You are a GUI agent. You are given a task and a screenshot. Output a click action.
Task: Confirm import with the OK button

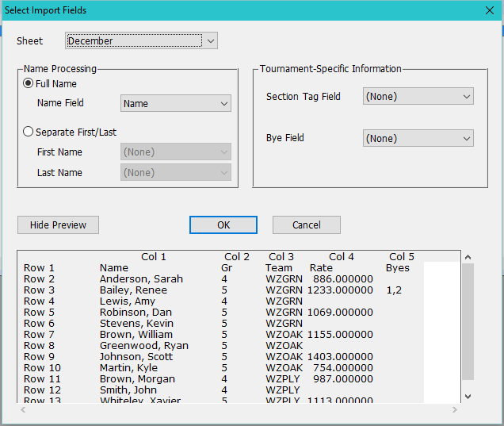(223, 225)
